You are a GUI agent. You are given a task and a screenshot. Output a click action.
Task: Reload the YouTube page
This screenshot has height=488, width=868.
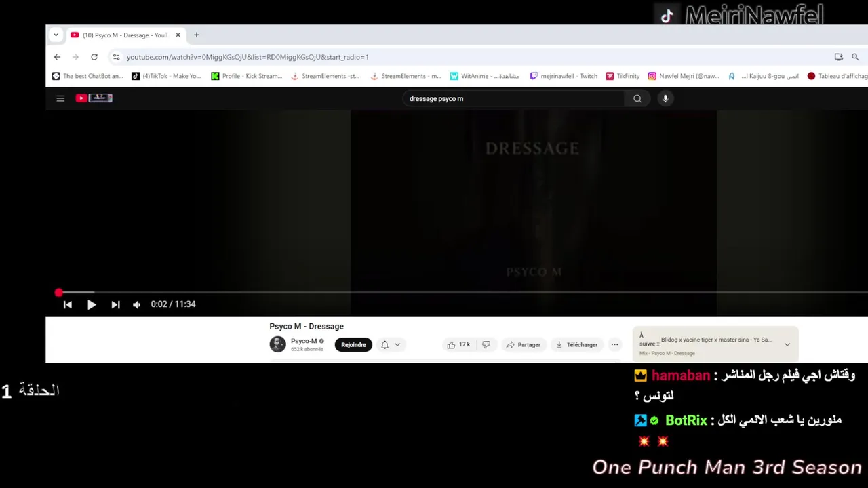[x=94, y=57]
